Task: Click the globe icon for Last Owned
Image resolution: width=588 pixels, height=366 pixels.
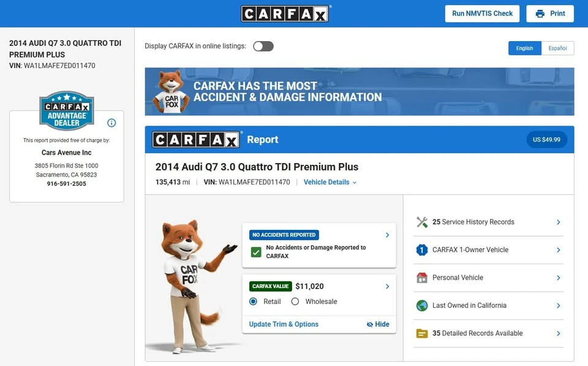Action: (x=422, y=305)
